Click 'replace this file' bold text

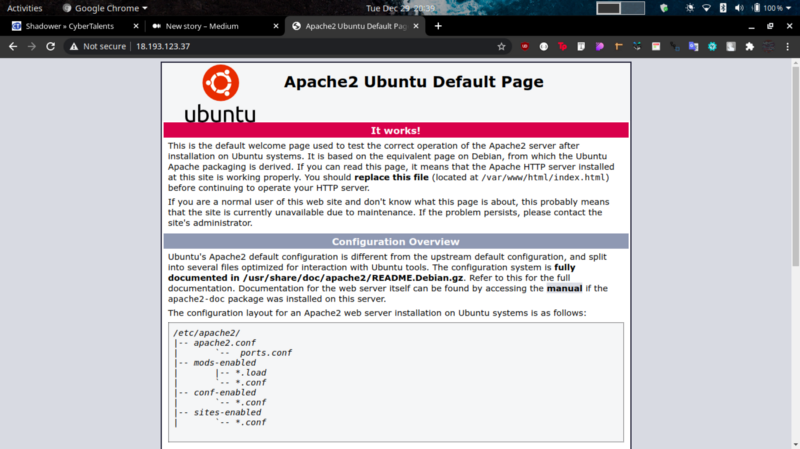[x=391, y=178]
